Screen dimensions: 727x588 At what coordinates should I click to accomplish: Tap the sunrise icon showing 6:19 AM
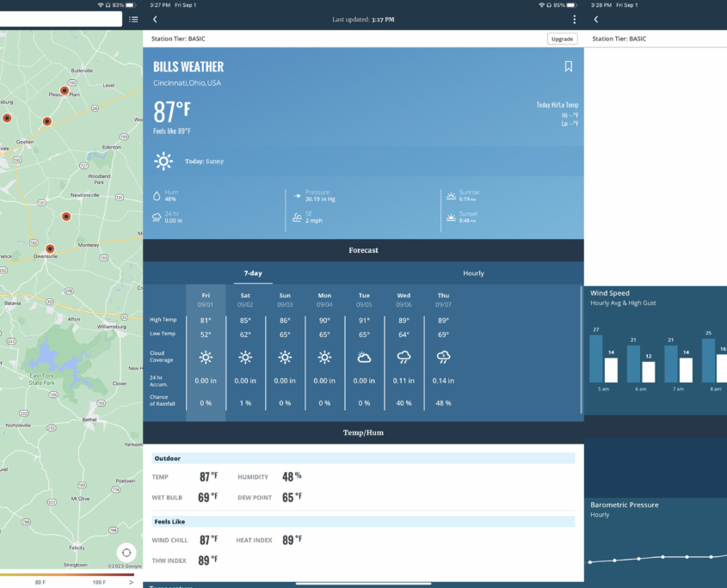click(x=451, y=194)
